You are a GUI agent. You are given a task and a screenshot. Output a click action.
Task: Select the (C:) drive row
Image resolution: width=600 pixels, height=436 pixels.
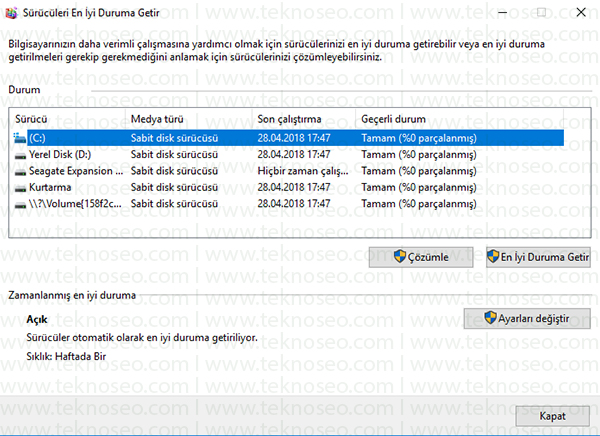coord(289,138)
